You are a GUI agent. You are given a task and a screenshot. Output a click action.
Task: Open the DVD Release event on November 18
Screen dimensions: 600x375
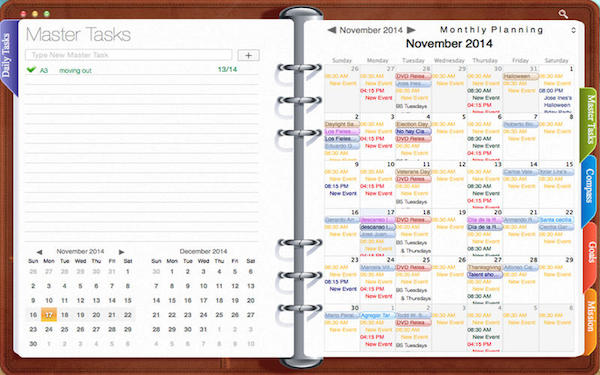413,220
